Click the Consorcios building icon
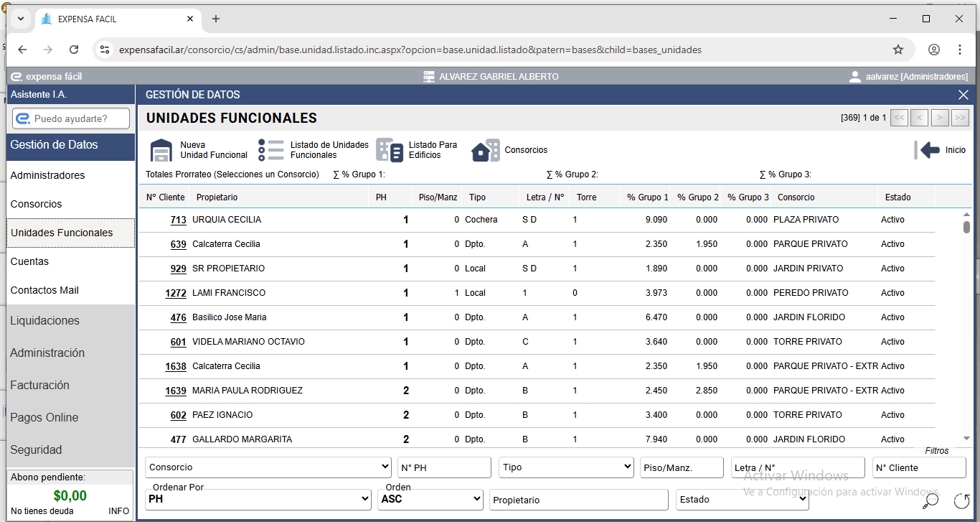Image resolution: width=980 pixels, height=522 pixels. click(x=486, y=150)
